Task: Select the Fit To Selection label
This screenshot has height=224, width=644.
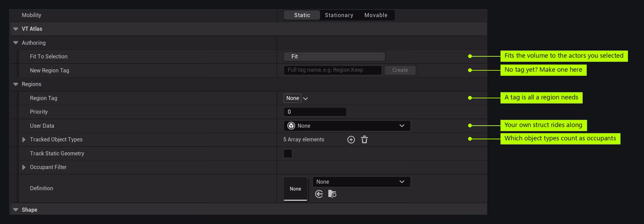Action: tap(49, 56)
